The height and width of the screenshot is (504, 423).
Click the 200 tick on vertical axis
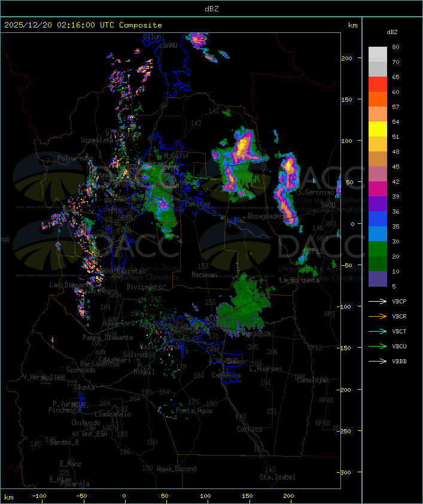click(346, 58)
